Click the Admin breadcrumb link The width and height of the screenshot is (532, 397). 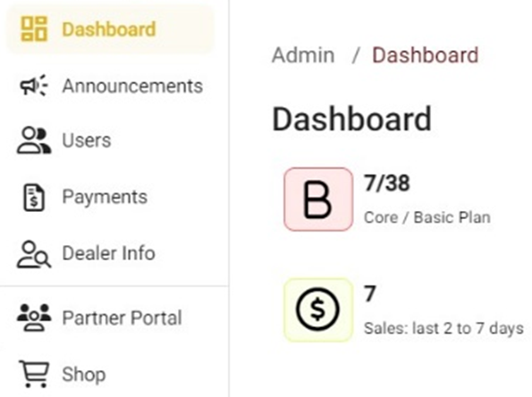pyautogui.click(x=303, y=55)
